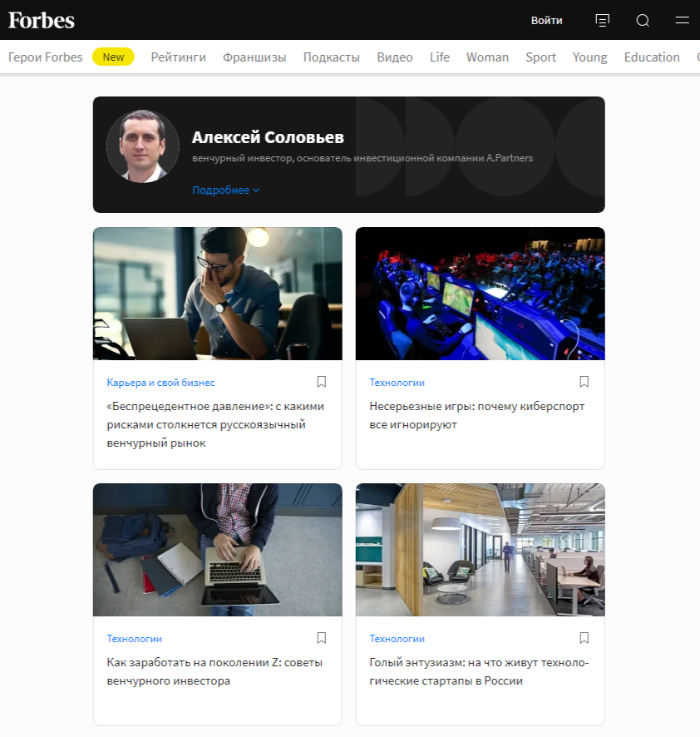700x737 pixels.
Task: Go to the Woman section
Action: pyautogui.click(x=487, y=57)
